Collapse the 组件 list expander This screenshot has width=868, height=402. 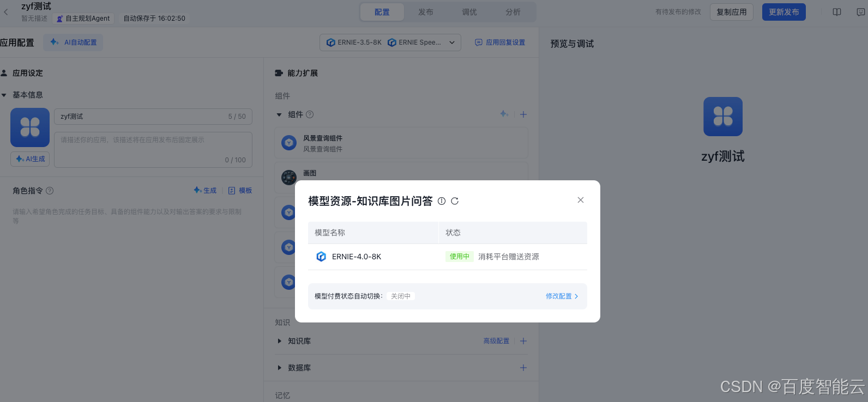pyautogui.click(x=279, y=114)
